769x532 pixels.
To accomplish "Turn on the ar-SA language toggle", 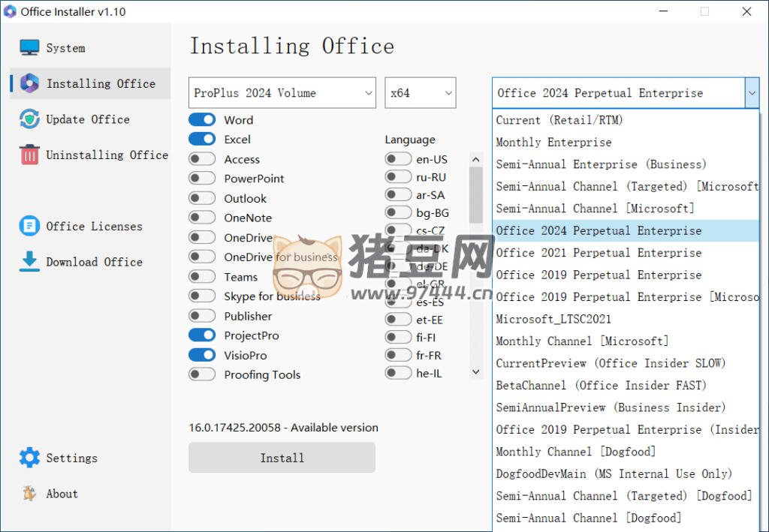I will [x=398, y=194].
